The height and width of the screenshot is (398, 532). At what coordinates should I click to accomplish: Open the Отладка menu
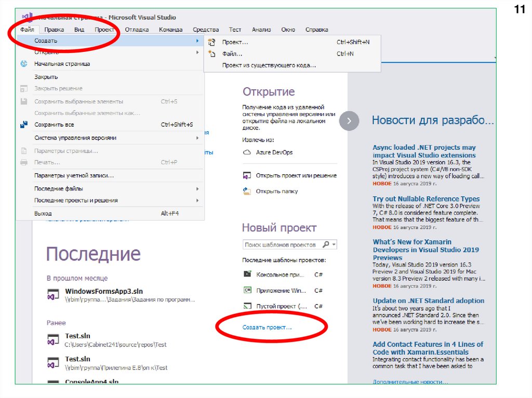[x=137, y=30]
